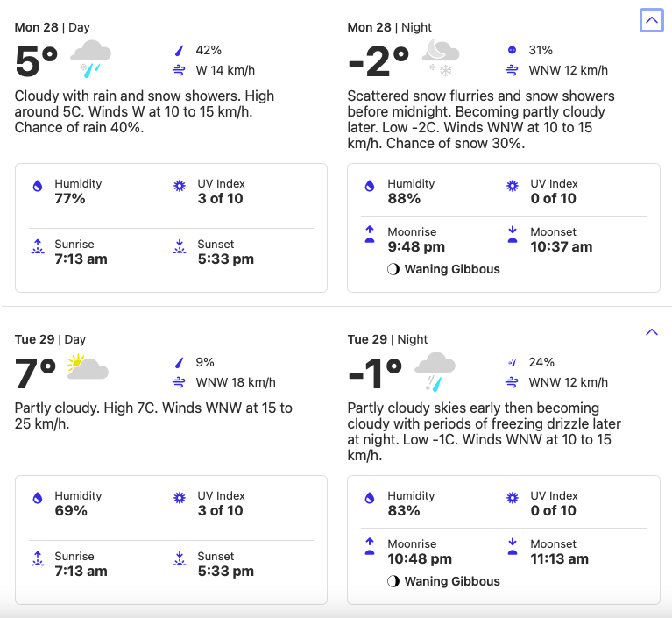Click the Mon 28 night Waning Gibbous icon

393,269
